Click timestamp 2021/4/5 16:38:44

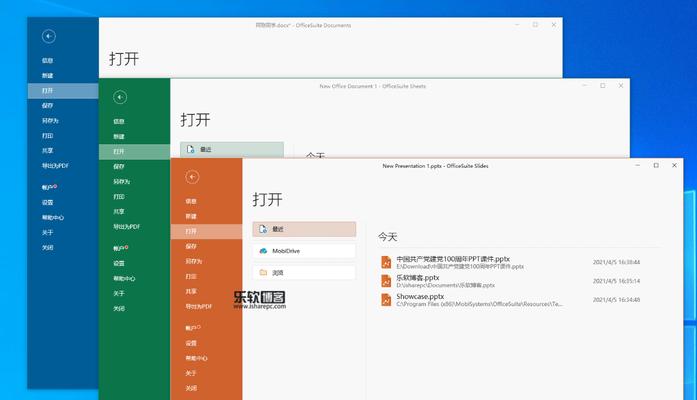(616, 262)
